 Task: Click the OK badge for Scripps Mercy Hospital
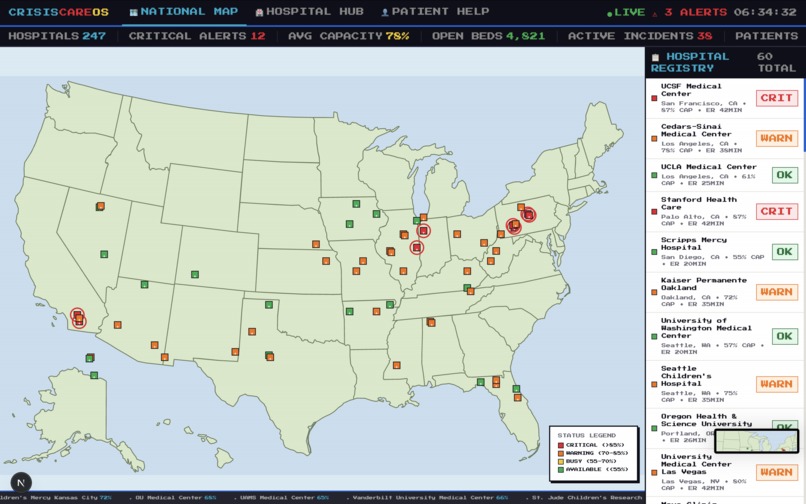tap(784, 251)
